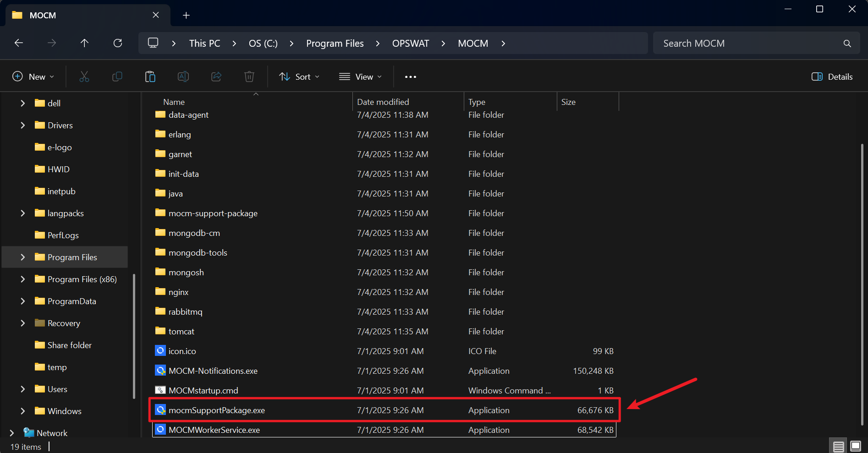
Task: Expand the Program Files tree node
Action: pyautogui.click(x=22, y=257)
